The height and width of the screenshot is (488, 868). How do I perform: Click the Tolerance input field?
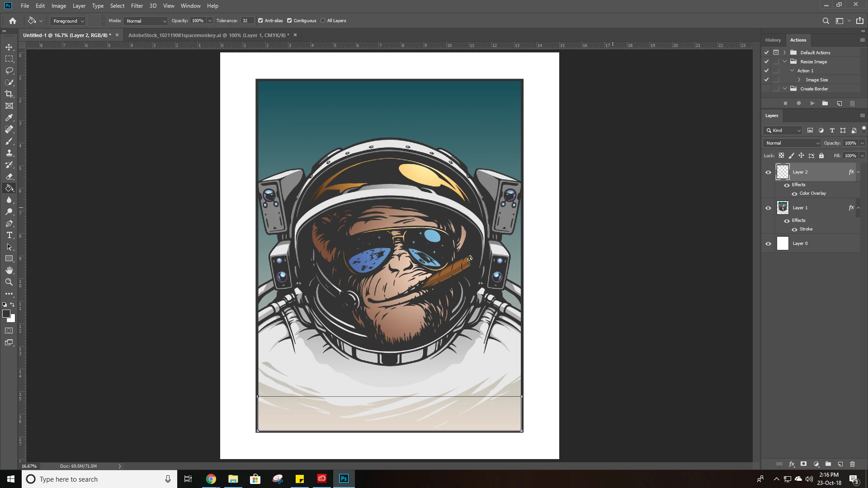coord(247,21)
